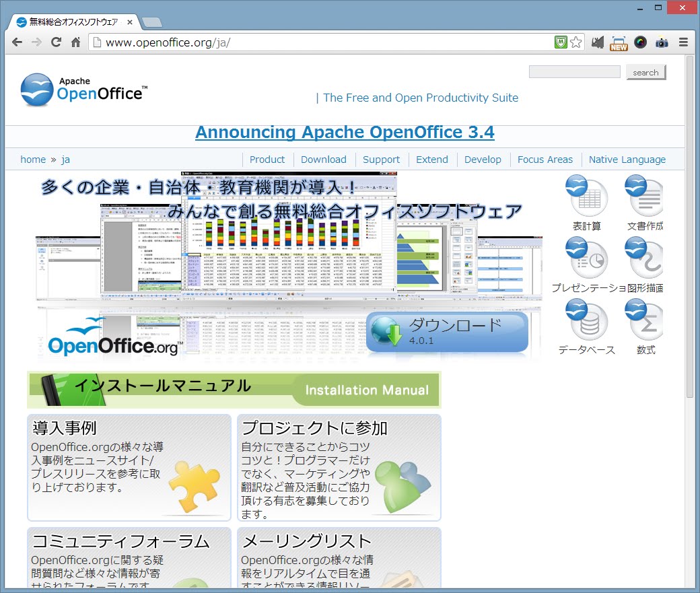Open the NEW badge extension icon
Screen dimensions: 700x593
tap(619, 43)
